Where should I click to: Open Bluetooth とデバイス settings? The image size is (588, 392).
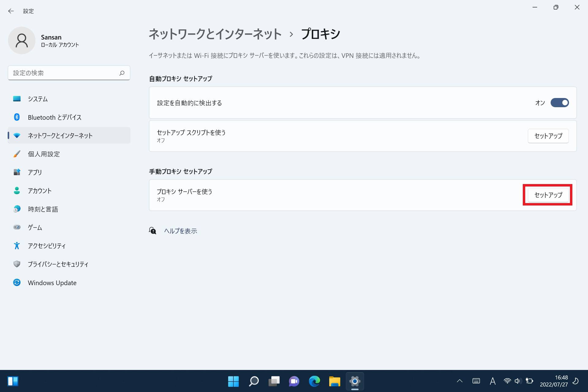coord(55,117)
